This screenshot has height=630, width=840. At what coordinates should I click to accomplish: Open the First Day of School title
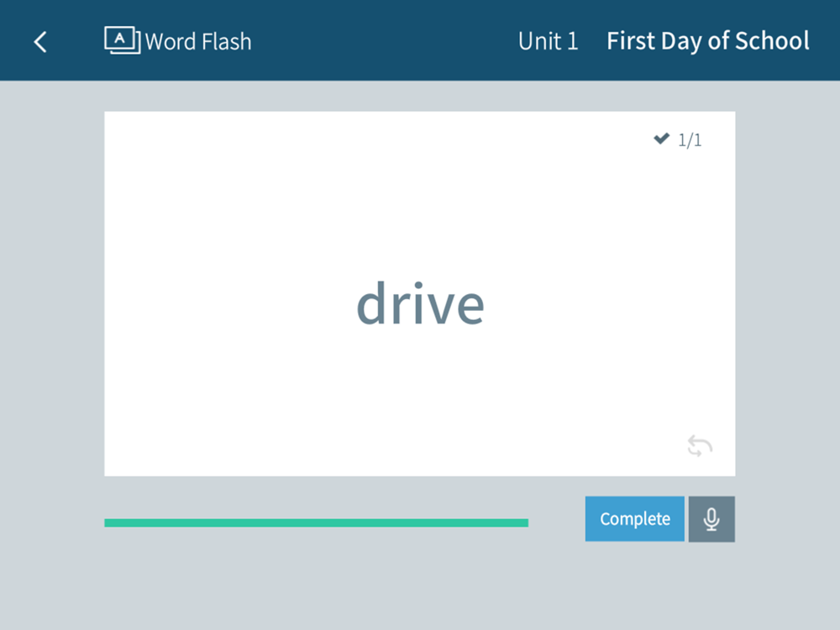(x=707, y=41)
